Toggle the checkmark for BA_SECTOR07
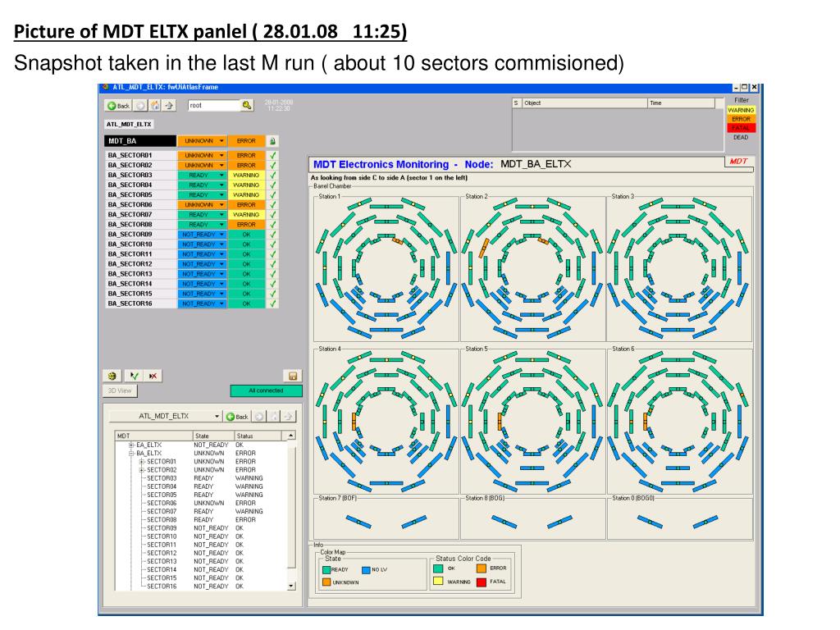The height and width of the screenshot is (630, 840). tap(272, 214)
